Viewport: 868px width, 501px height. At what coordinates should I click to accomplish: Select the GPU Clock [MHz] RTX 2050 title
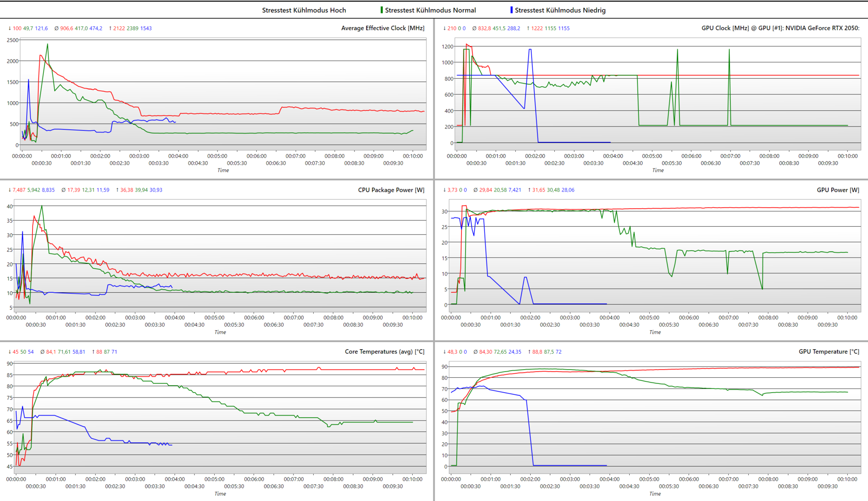[x=780, y=28]
